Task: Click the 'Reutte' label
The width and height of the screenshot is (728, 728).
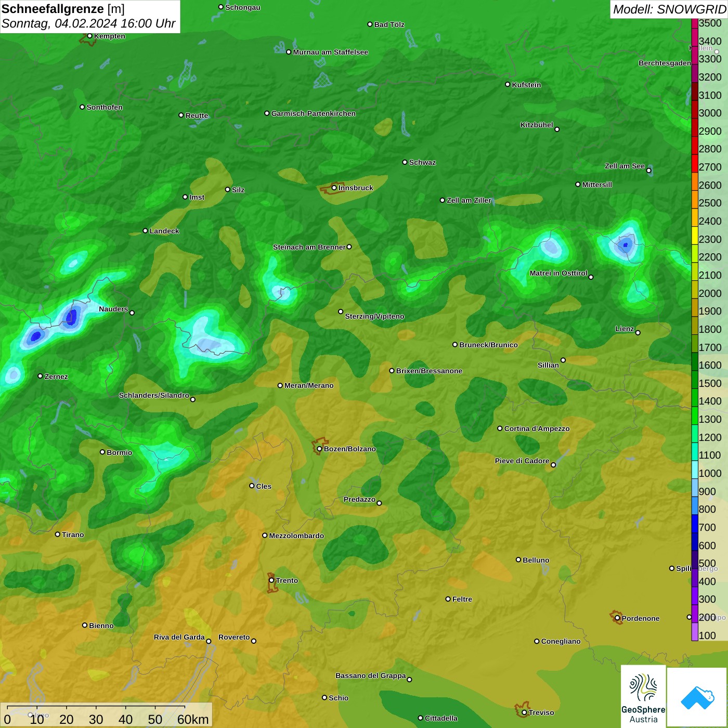Action: pos(197,115)
